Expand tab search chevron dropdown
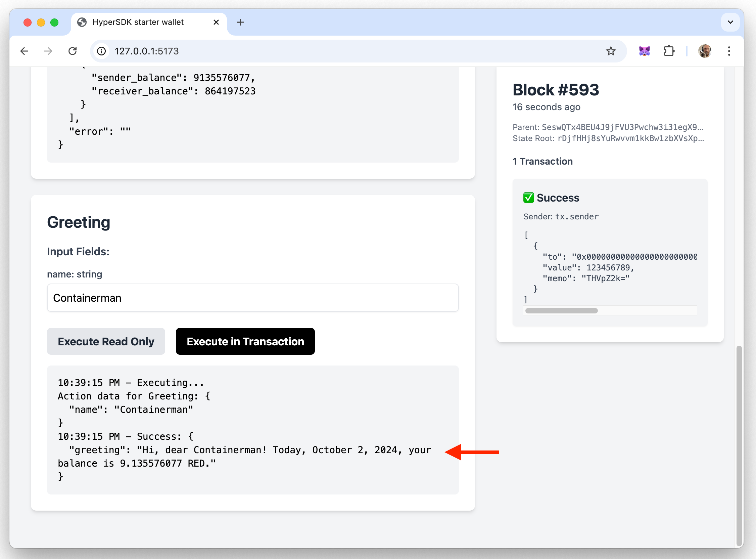 click(x=730, y=22)
